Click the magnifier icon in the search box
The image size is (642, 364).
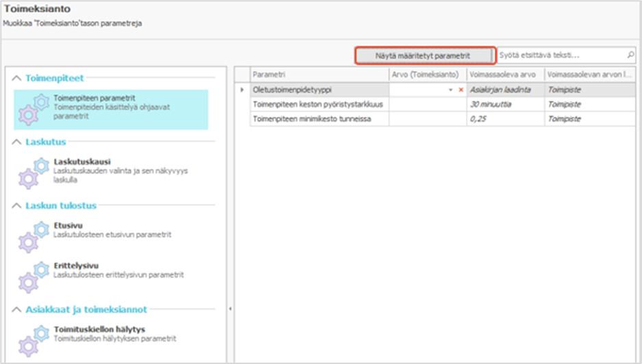(x=630, y=54)
